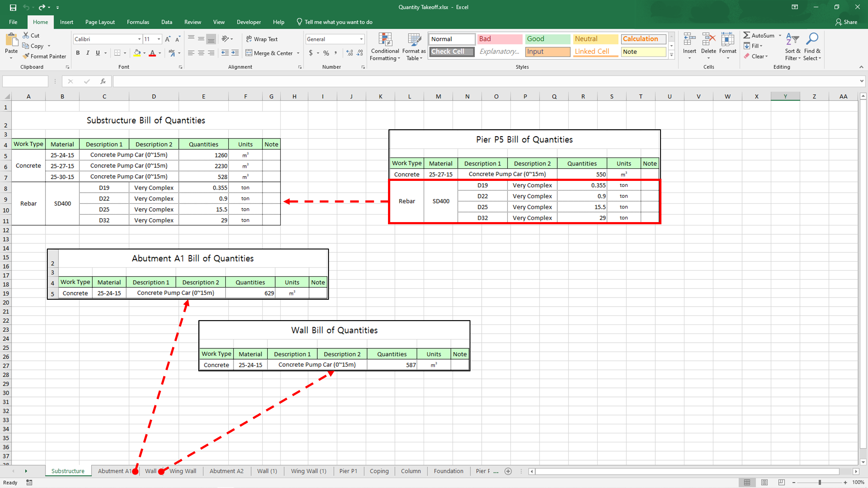Switch to the Wing Wall sheet tab

pos(183,471)
